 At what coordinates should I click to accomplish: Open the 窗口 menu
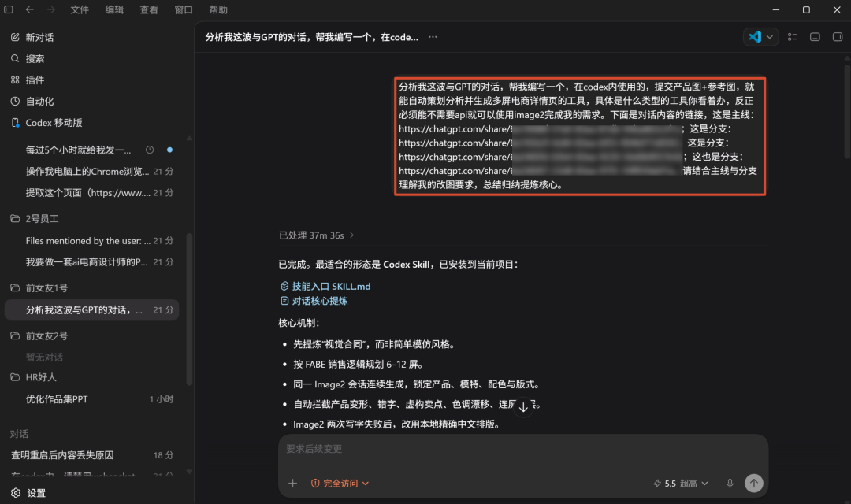click(x=184, y=9)
